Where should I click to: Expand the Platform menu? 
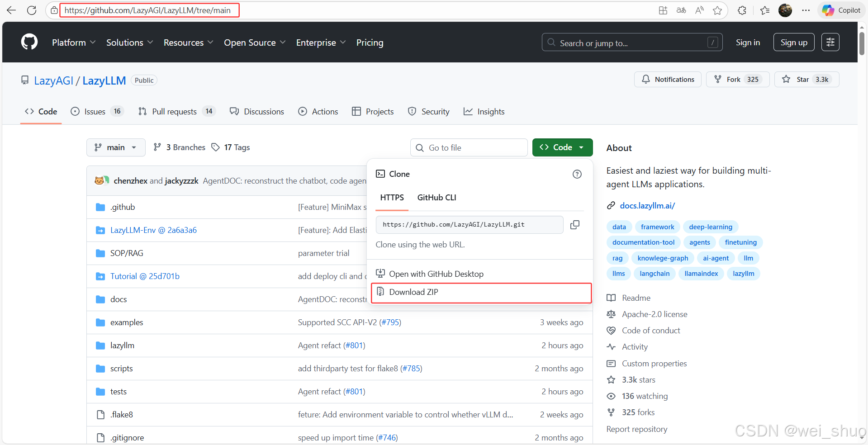[74, 43]
